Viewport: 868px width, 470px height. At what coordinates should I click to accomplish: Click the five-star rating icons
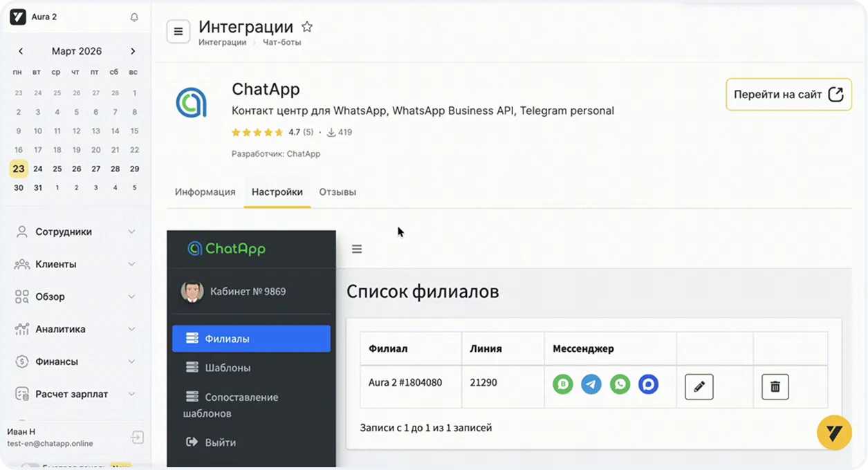(257, 132)
